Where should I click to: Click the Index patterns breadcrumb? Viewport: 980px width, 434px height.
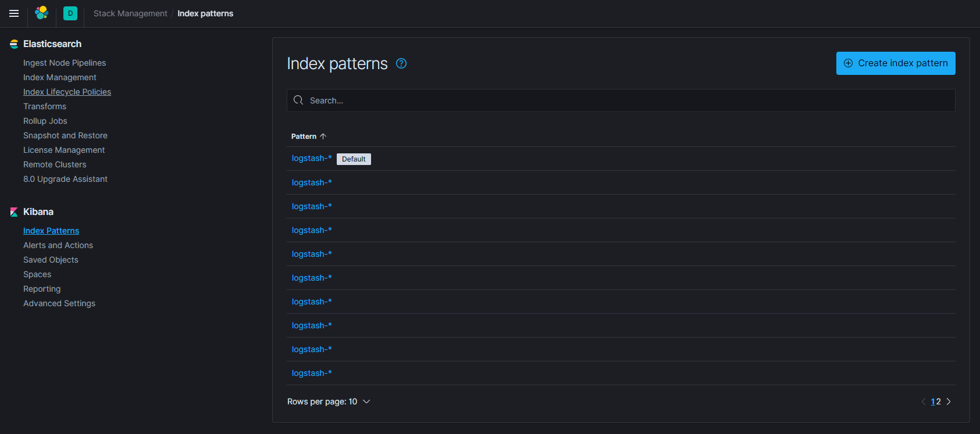tap(205, 13)
